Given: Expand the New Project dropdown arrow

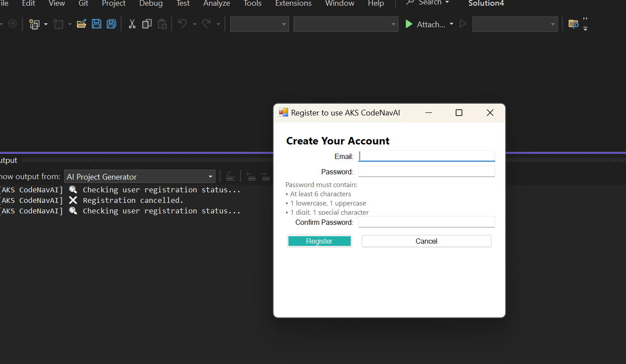Looking at the screenshot, I should [46, 24].
